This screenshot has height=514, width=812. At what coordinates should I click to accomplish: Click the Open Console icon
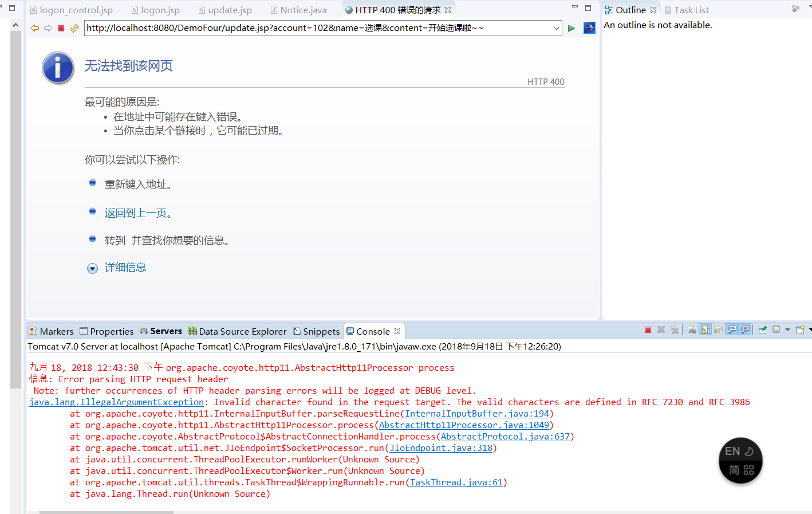pos(800,329)
